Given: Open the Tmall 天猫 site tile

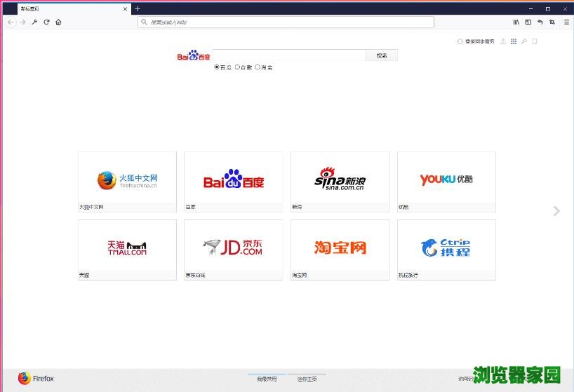Looking at the screenshot, I should point(128,250).
